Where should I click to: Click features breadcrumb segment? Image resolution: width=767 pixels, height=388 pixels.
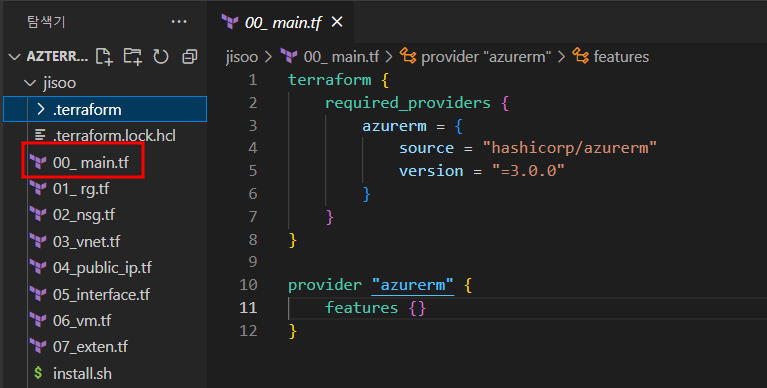[621, 57]
